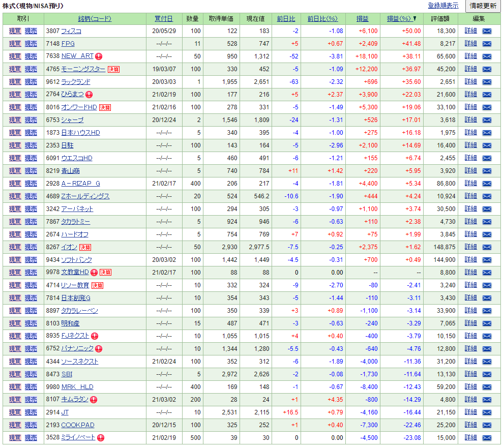Click the red alert icon beside キムラタン

point(94,400)
